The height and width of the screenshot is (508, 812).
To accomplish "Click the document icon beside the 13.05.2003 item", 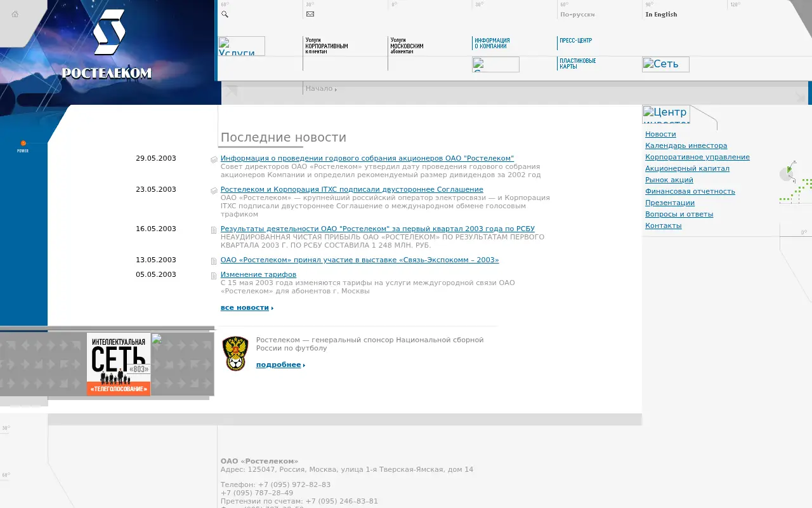I will point(214,261).
